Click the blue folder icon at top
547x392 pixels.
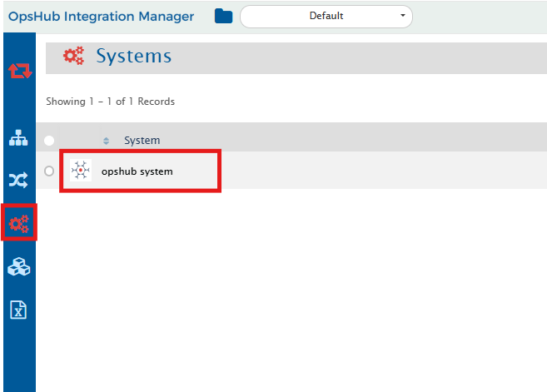(x=223, y=16)
